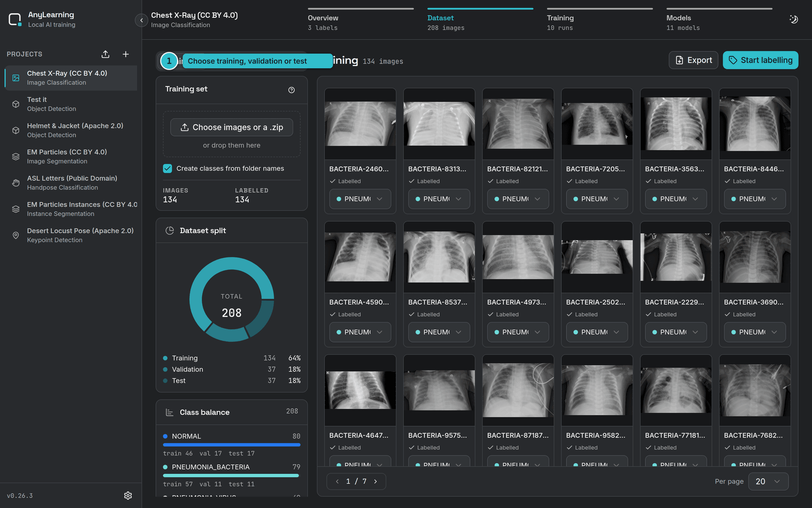Toggle dark mode moon icon
This screenshot has width=812, height=508.
pyautogui.click(x=794, y=19)
